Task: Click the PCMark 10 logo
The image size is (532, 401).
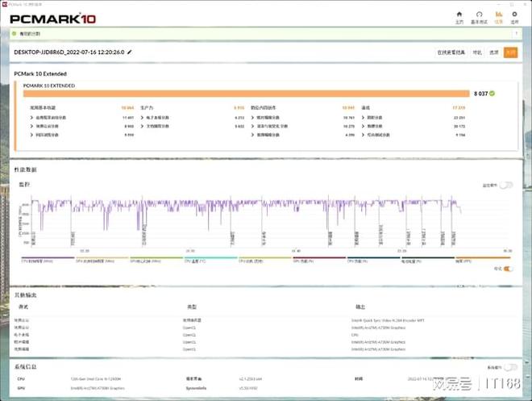Action: 53,19
